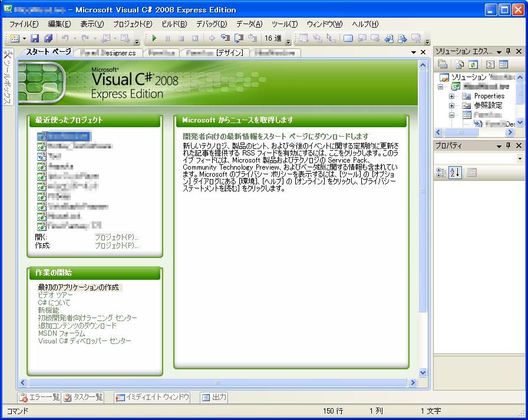The image size is (528, 420).
Task: Click the MSDN フォーラム link
Action: click(x=62, y=333)
